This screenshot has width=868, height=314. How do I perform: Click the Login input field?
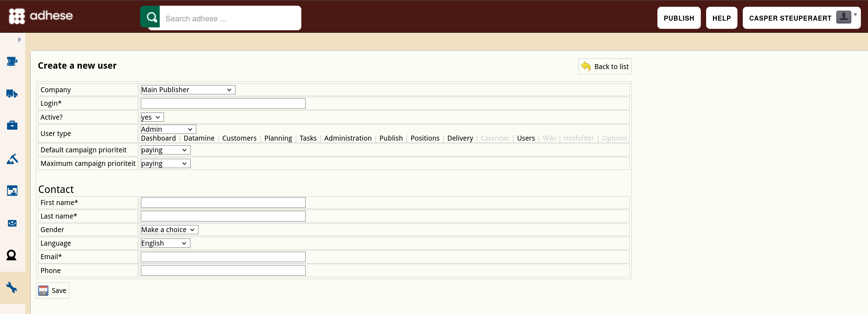[223, 104]
